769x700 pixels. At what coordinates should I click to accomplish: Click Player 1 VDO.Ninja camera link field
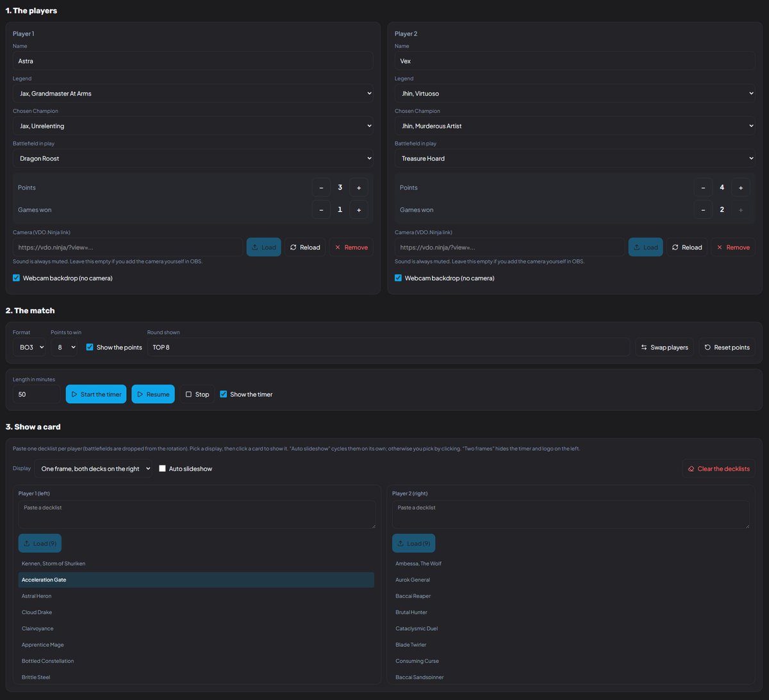(128, 247)
